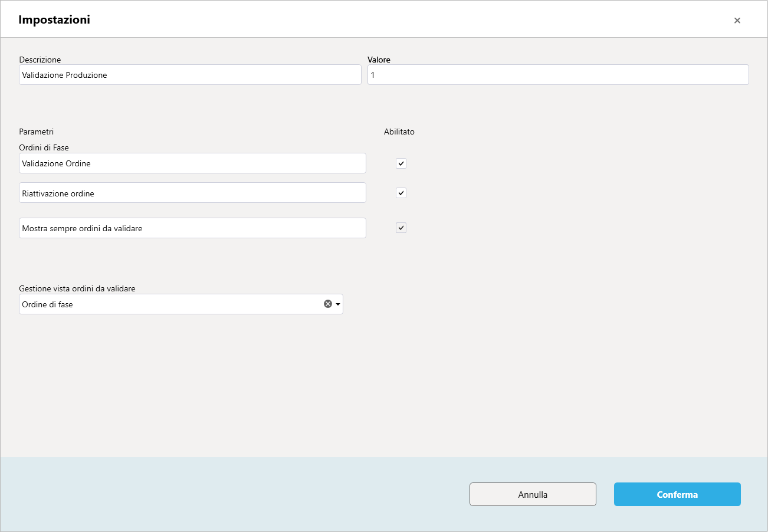Click the Impostazioni dialog title

tap(54, 19)
